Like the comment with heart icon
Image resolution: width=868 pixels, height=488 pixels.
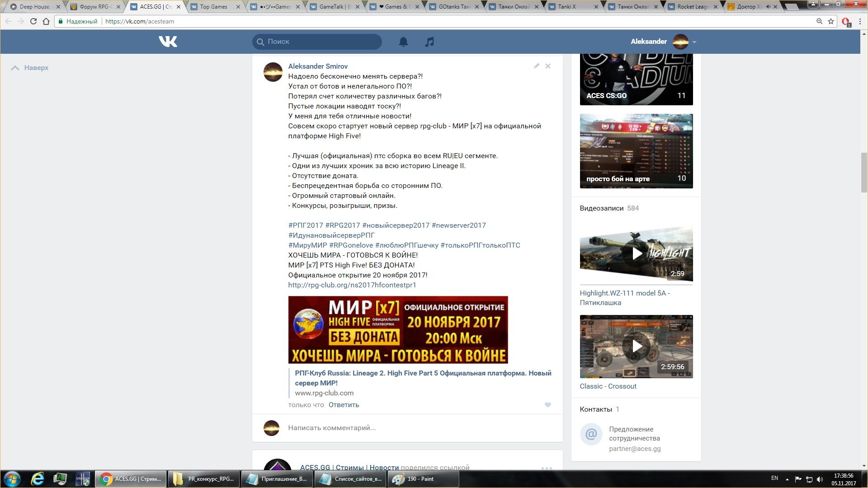tap(547, 405)
